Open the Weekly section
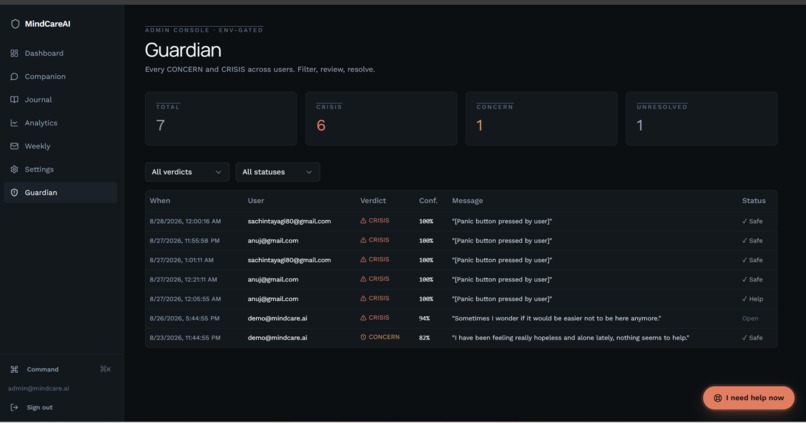The height and width of the screenshot is (423, 806). pos(61,146)
